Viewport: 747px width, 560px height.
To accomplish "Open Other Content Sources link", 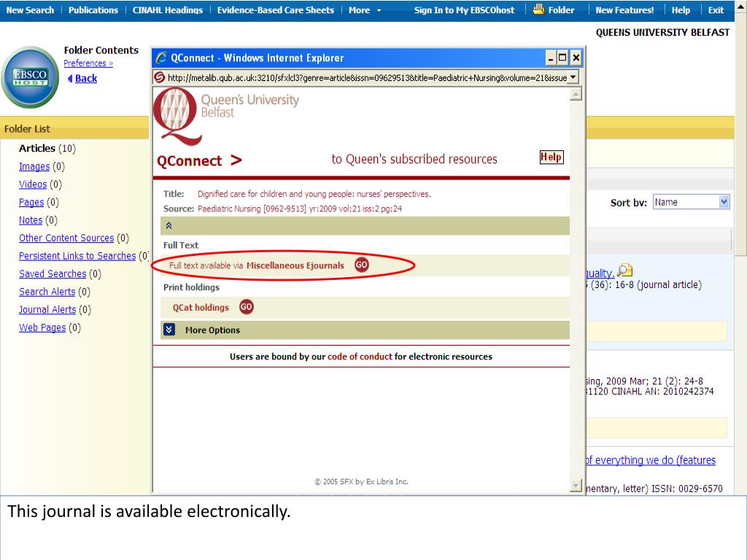I will point(66,238).
